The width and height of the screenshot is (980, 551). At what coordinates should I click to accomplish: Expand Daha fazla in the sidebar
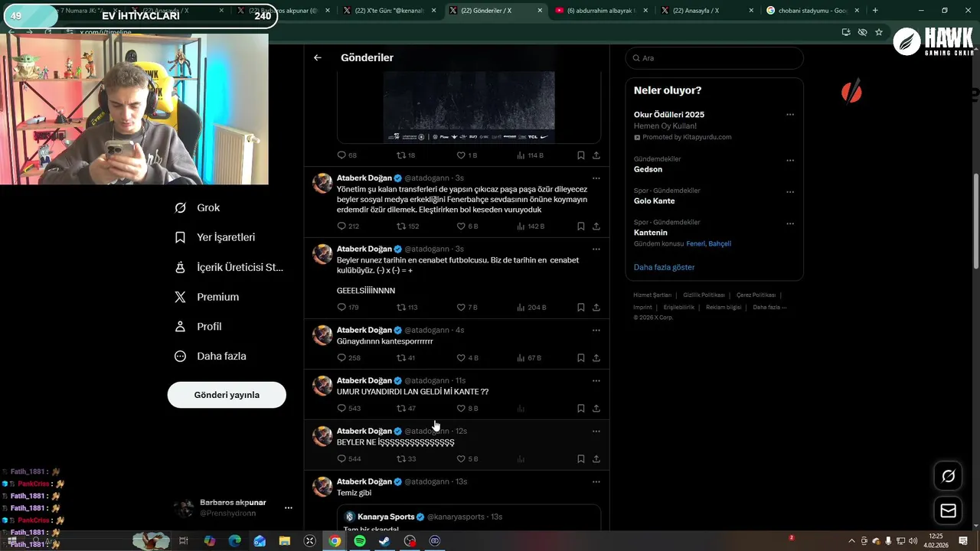211,356
